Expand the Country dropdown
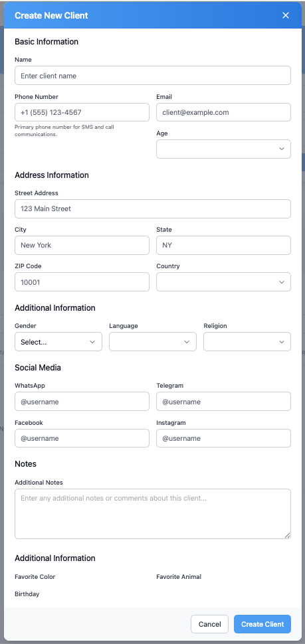Screen dimensions: 305x644 click(x=224, y=282)
